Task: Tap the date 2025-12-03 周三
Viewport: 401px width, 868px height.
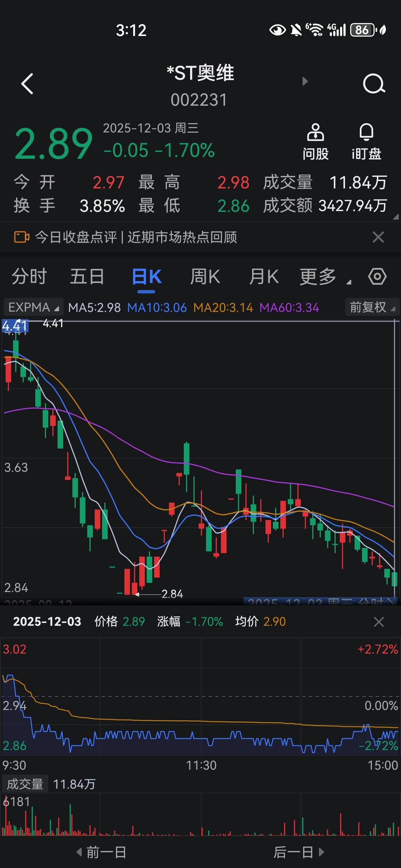Action: point(151,128)
